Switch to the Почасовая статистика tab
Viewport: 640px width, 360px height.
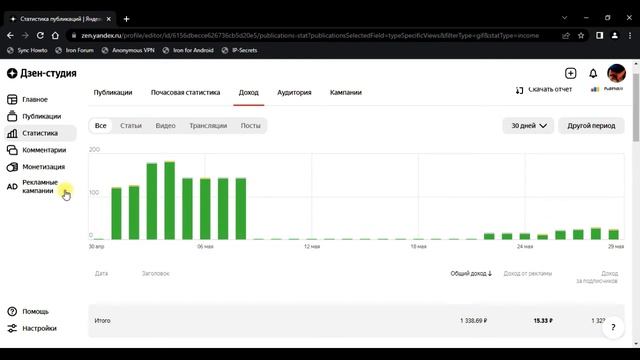coord(185,92)
